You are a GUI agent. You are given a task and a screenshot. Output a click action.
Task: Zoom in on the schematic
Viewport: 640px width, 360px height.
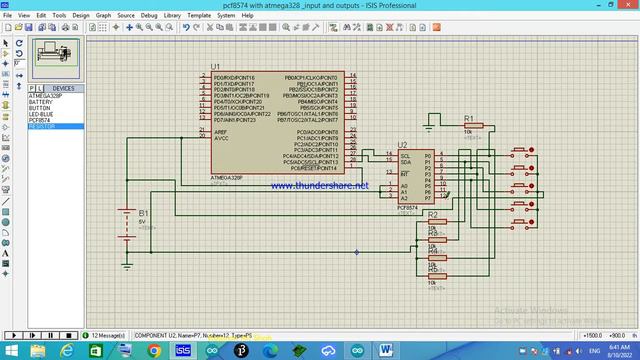(140, 27)
